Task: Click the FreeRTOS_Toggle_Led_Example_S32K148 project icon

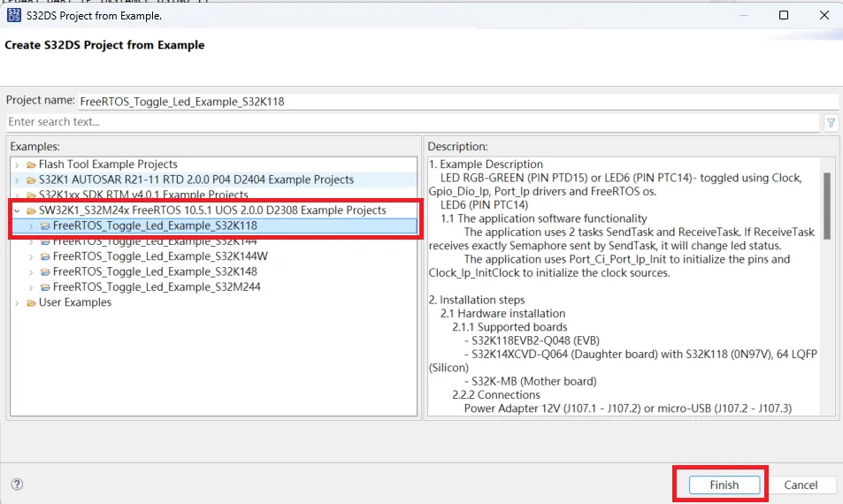Action: tap(45, 271)
